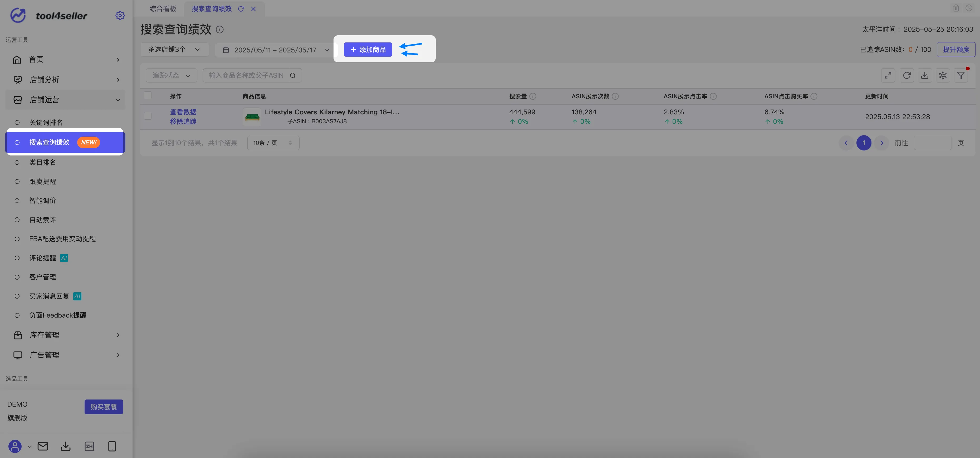980x458 pixels.
Task: Switch to the 综合看板 tab
Action: [x=163, y=9]
